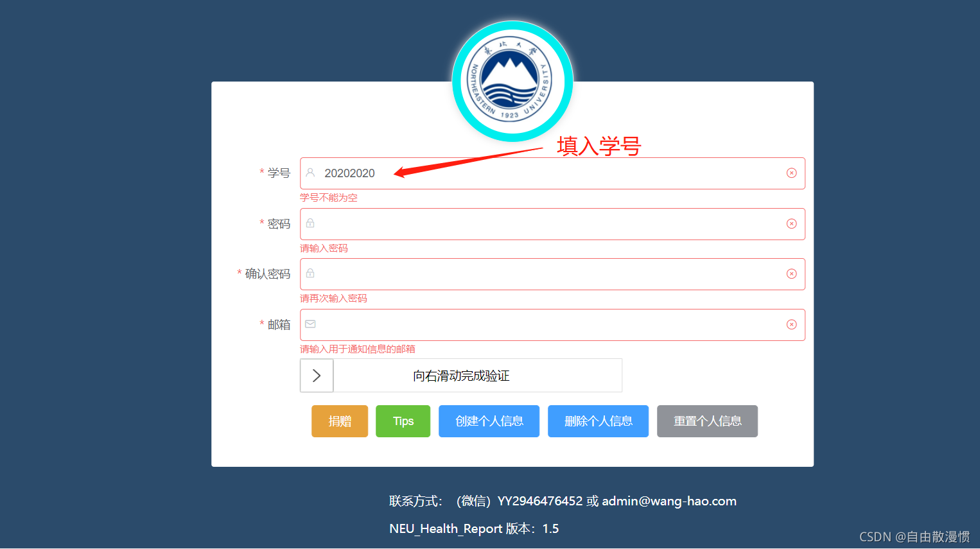Click the slider arrow handle for verification
Screen dimensions: 980x549
pyautogui.click(x=317, y=376)
